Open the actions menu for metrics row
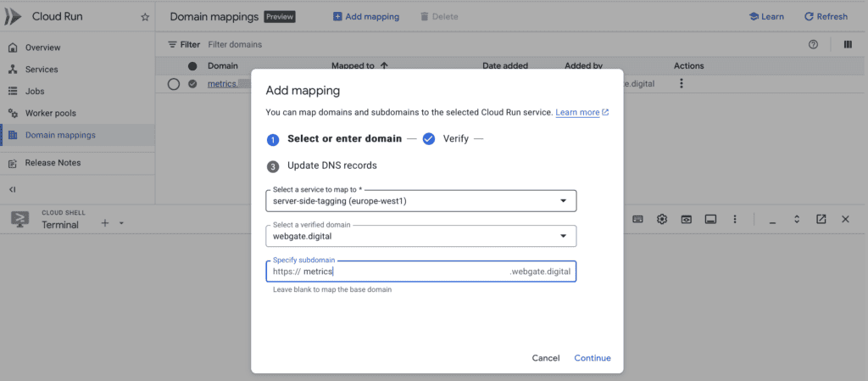 [x=681, y=83]
